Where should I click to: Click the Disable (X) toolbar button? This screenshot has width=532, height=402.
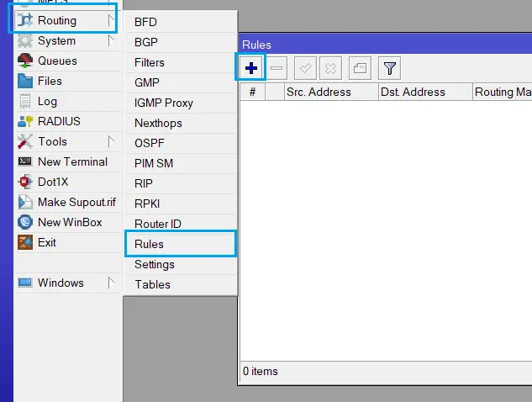click(x=331, y=68)
